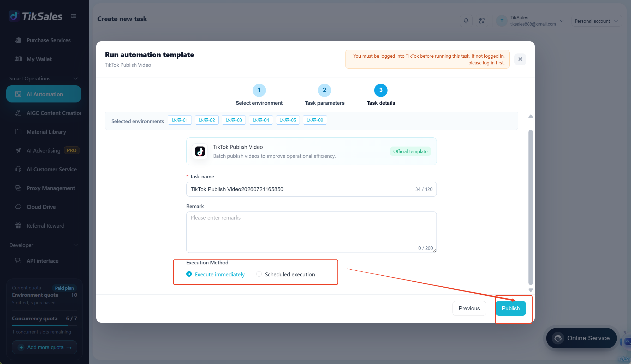This screenshot has width=631, height=364.
Task: Click the Publish button
Action: (x=511, y=308)
